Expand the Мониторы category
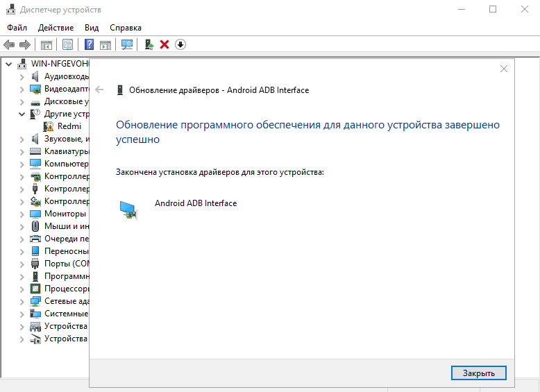This screenshot has width=540, height=392. click(22, 214)
